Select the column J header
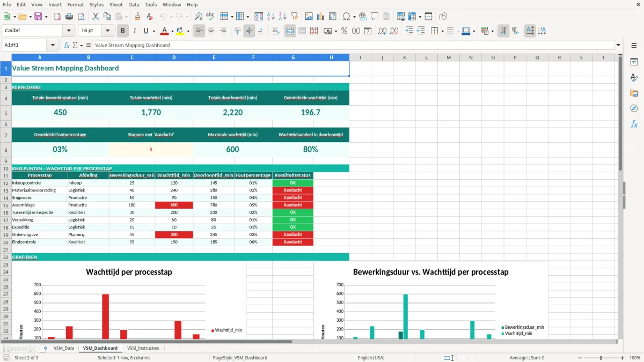This screenshot has width=644, height=362. point(382,57)
